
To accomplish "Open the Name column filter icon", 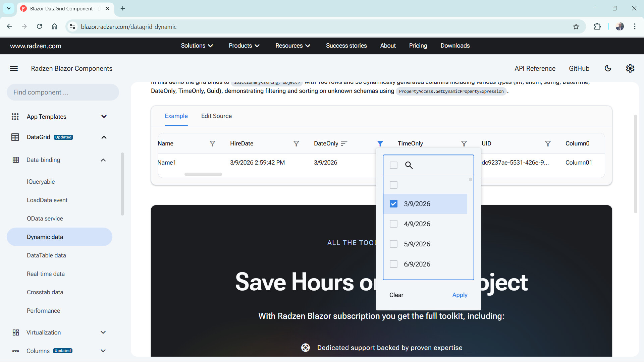I will (212, 143).
